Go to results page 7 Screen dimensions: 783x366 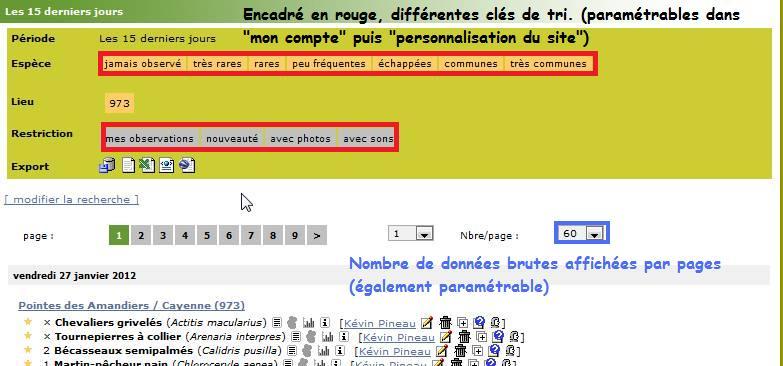coord(251,235)
